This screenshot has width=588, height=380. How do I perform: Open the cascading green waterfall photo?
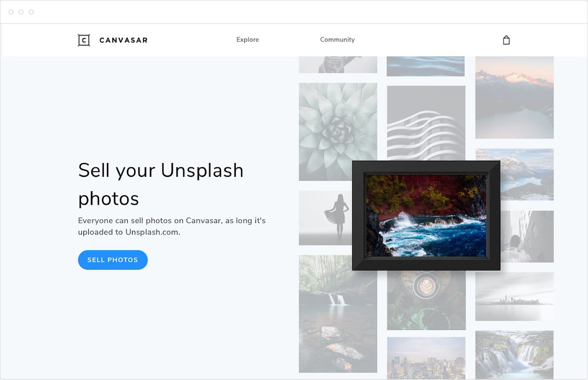[x=514, y=354]
